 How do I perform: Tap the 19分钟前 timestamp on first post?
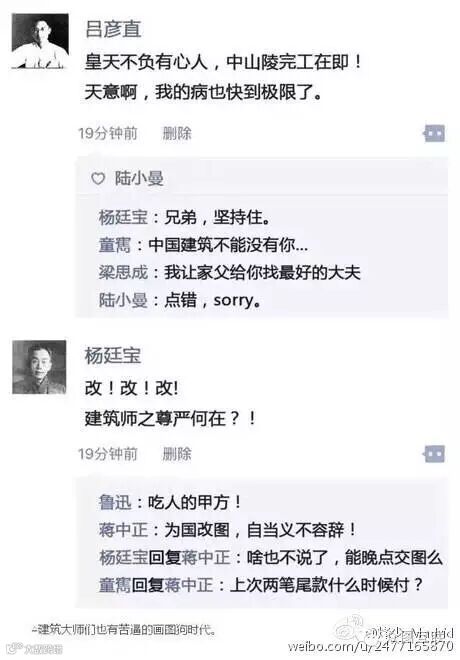pos(108,134)
